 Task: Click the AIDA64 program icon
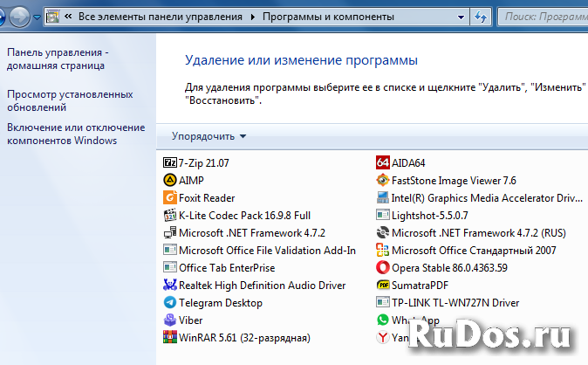tap(383, 162)
